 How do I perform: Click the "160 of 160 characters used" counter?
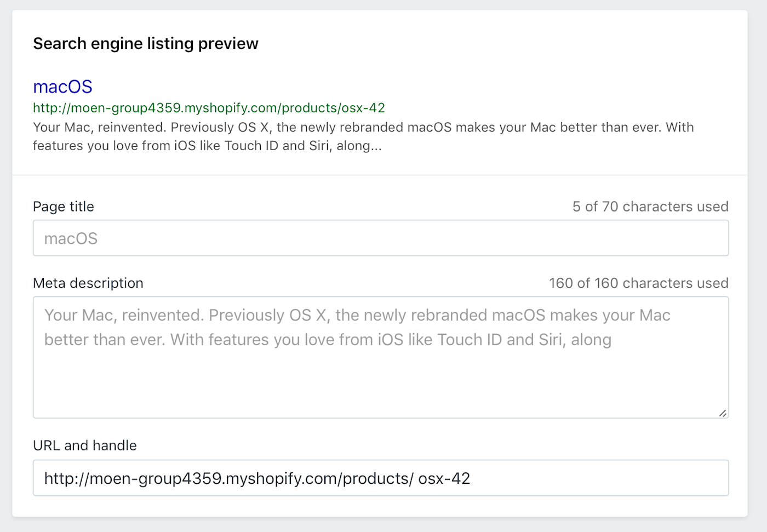point(638,283)
